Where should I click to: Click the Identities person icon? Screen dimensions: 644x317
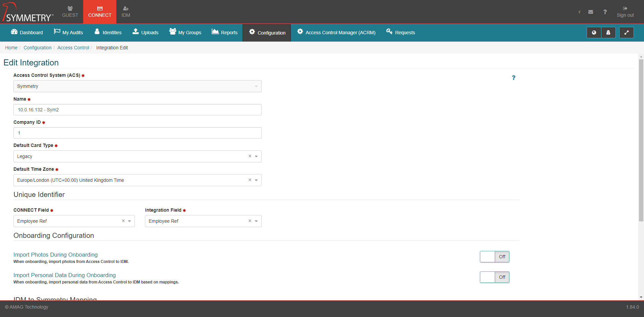[x=97, y=31]
